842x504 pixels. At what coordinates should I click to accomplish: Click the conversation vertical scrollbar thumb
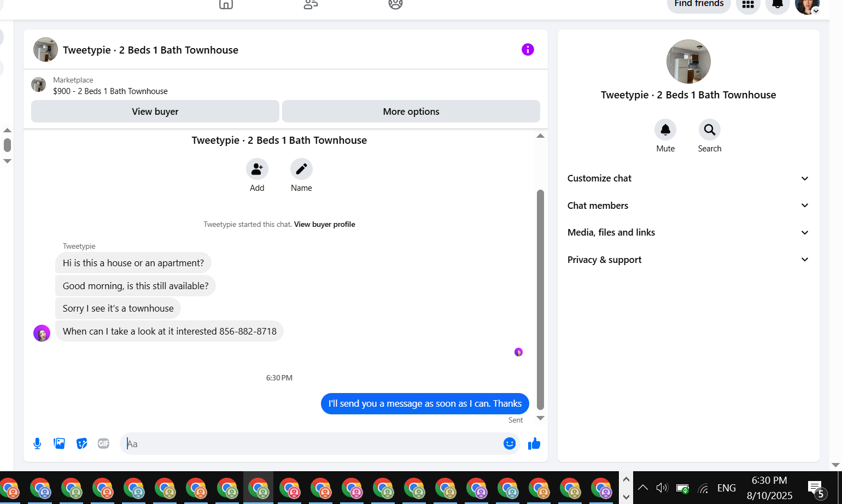pyautogui.click(x=540, y=300)
